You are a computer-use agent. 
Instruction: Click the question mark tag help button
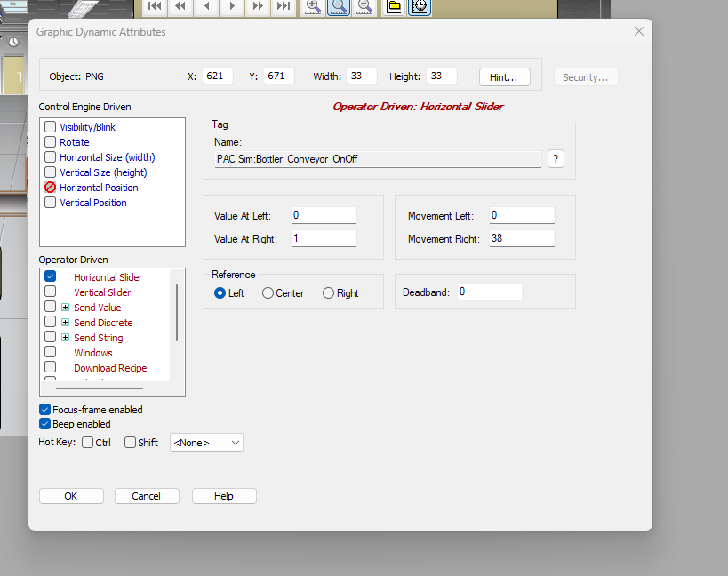(x=556, y=159)
